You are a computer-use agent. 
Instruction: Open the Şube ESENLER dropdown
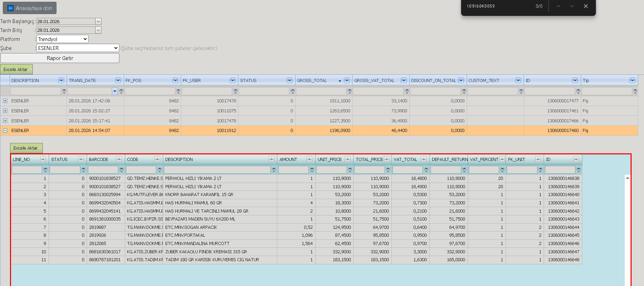(78, 48)
